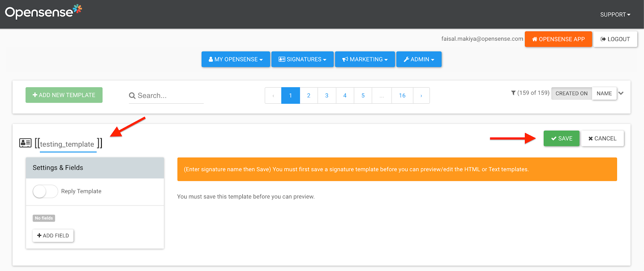644x271 pixels.
Task: Click the ADD FIELD button
Action: pyautogui.click(x=53, y=236)
